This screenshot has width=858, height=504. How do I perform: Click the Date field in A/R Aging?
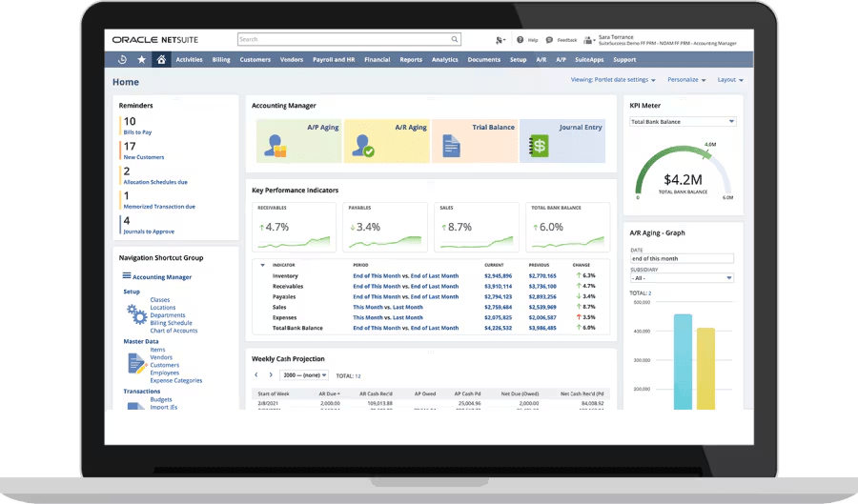pyautogui.click(x=681, y=258)
